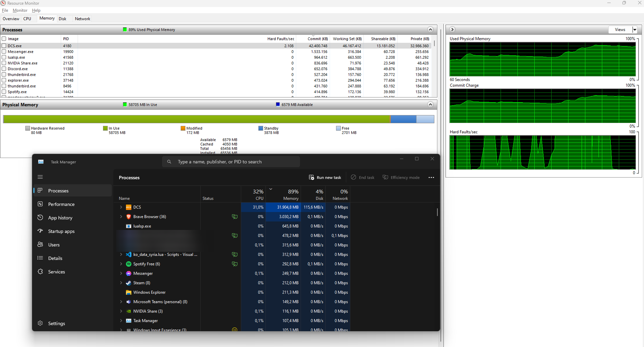Open the Task Manager hamburger navigation menu
Screen dimensions: 644x347
[40, 177]
